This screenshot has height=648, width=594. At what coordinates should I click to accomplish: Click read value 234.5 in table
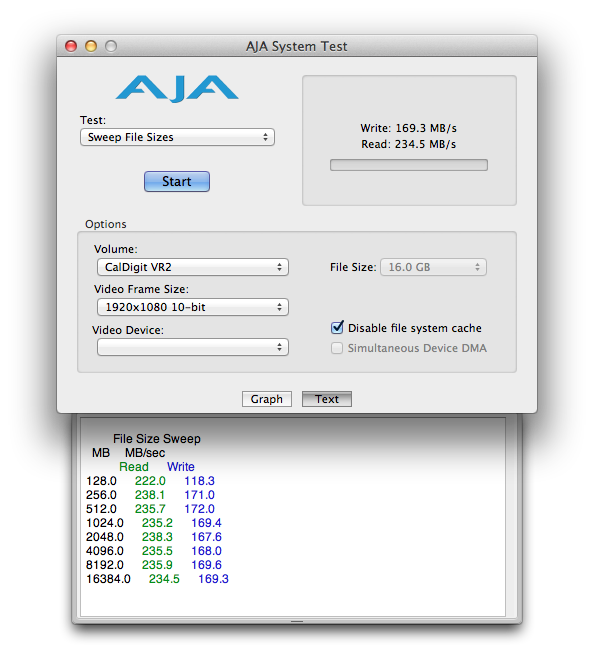coord(164,579)
